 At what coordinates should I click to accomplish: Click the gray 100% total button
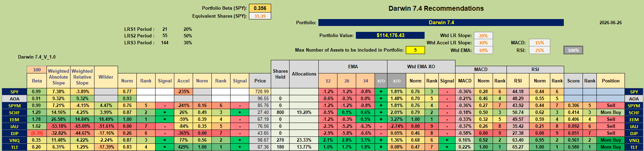[573, 50]
